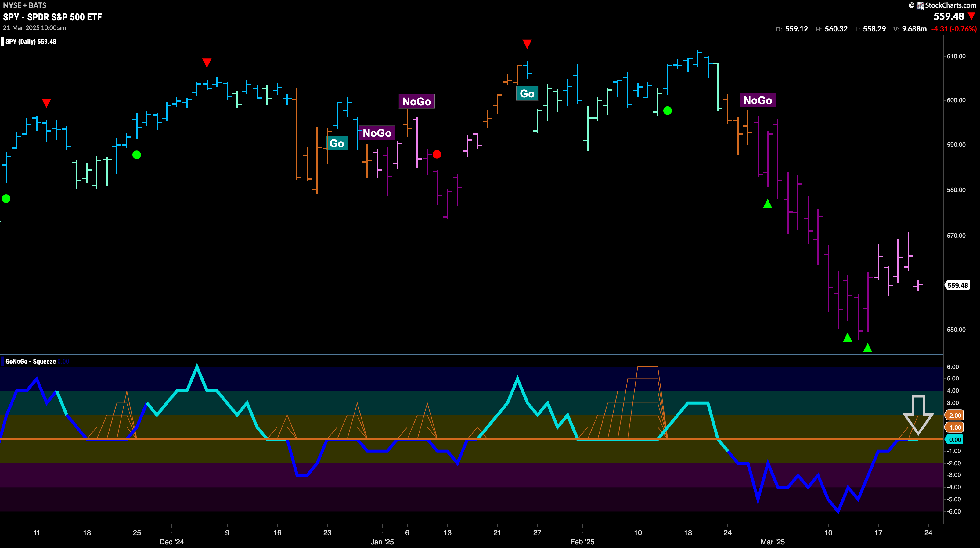The width and height of the screenshot is (980, 548).
Task: Click the 21-Mar-2025 10:00am timestamp
Action: coord(34,28)
